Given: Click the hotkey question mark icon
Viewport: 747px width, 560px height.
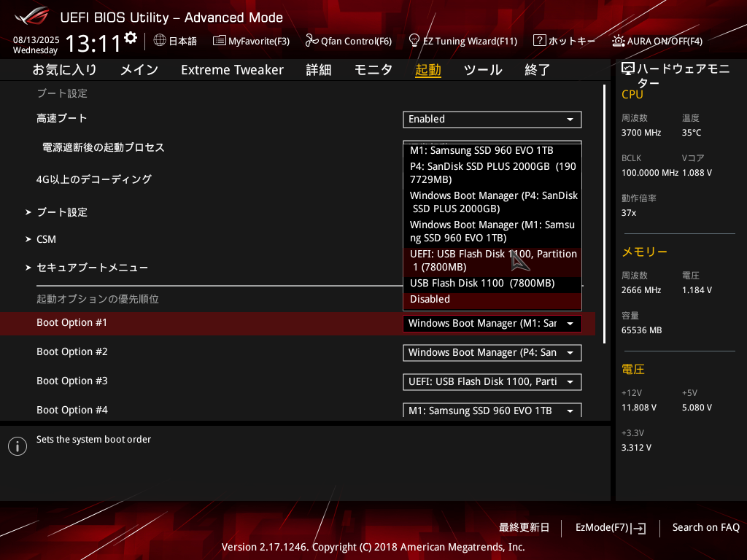Looking at the screenshot, I should coord(539,41).
